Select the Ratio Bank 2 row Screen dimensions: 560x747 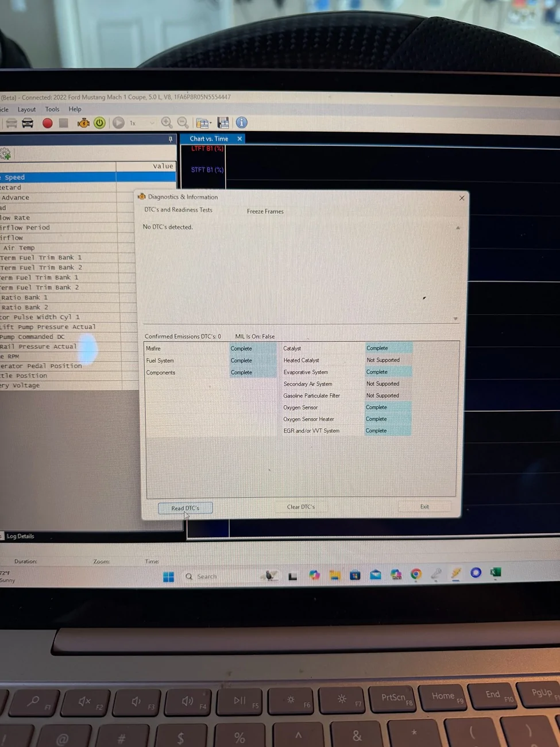(69, 307)
